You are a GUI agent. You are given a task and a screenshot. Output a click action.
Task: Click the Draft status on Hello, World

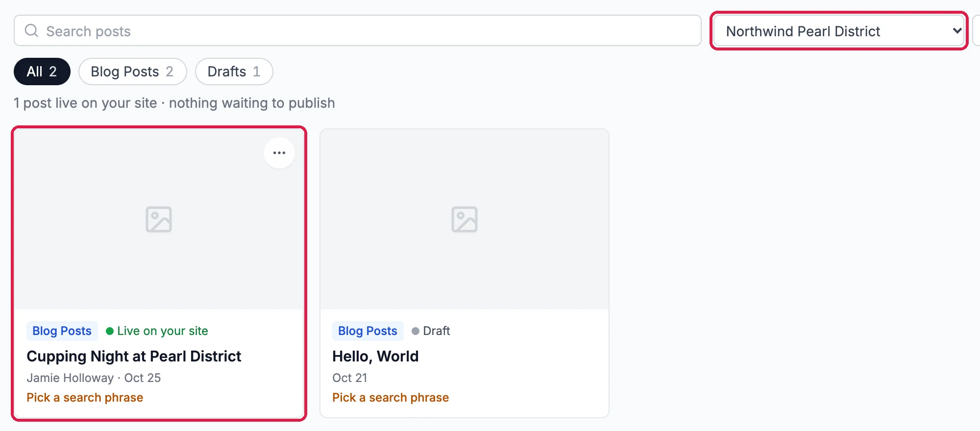click(431, 331)
